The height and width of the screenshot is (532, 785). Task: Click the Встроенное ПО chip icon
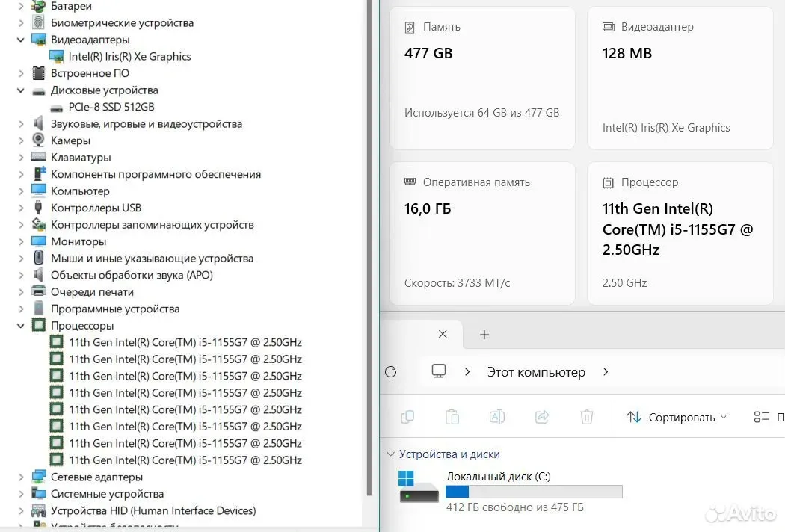39,73
